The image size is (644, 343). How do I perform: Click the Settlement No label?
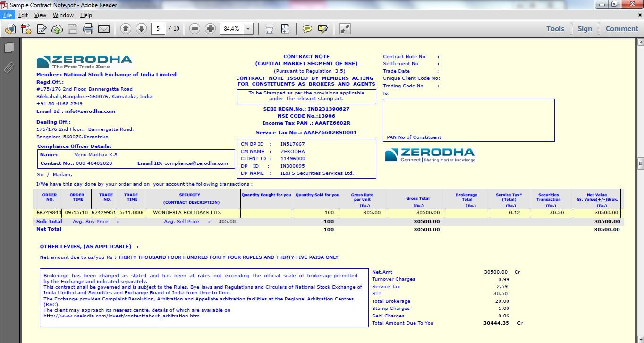(400, 64)
